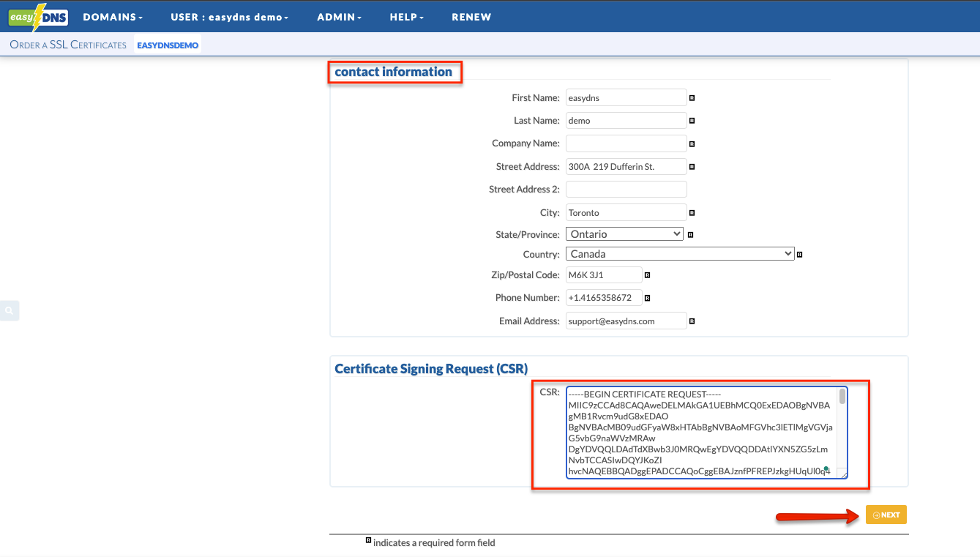Click into the Company Name field
This screenshot has width=980, height=557.
tap(626, 143)
